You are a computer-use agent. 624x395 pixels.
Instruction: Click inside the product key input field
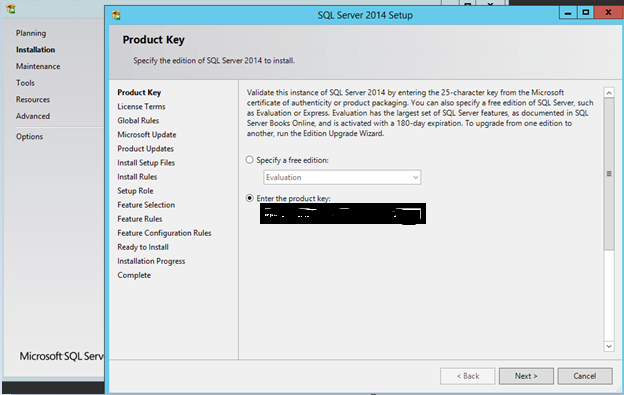[343, 214]
